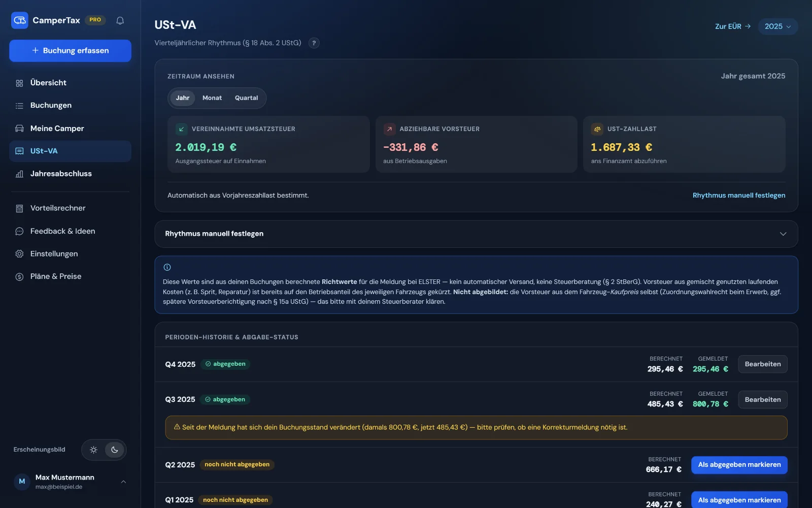Click Q4 2025 abgegeben status badge
Viewport: 812px width, 508px height.
coord(225,364)
